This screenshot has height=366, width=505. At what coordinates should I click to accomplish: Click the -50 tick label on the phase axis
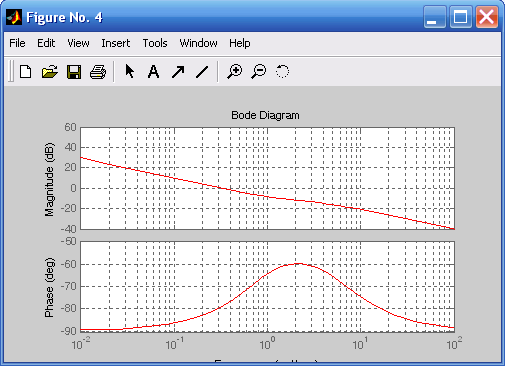[68, 241]
